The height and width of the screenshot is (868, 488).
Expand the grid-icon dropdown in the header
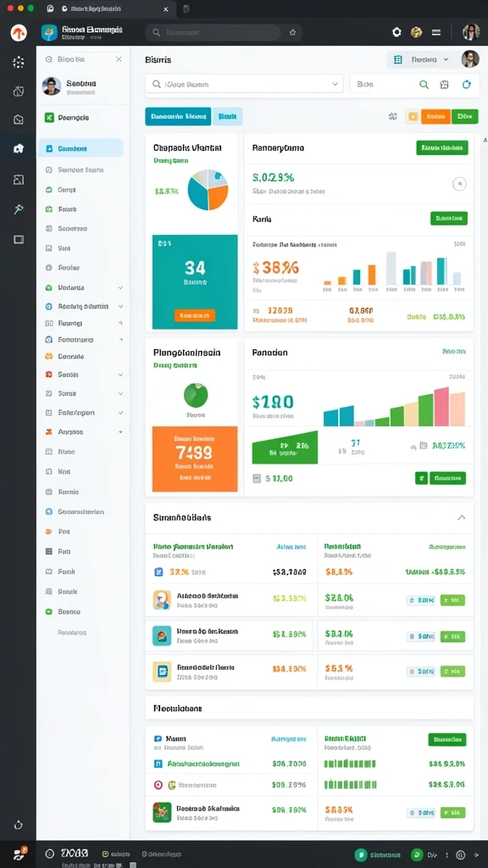[x=421, y=59]
